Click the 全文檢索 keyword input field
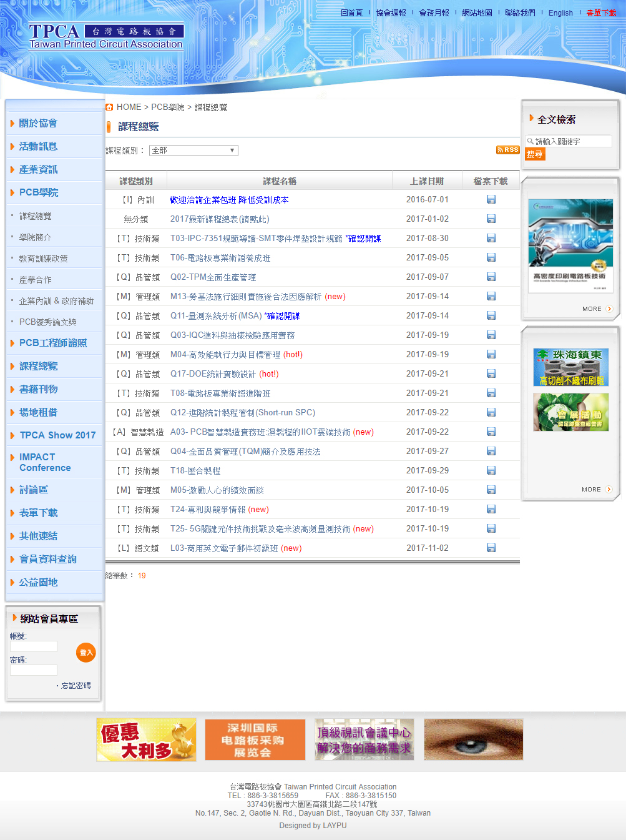Viewport: 626px width, 840px height. pos(572,142)
